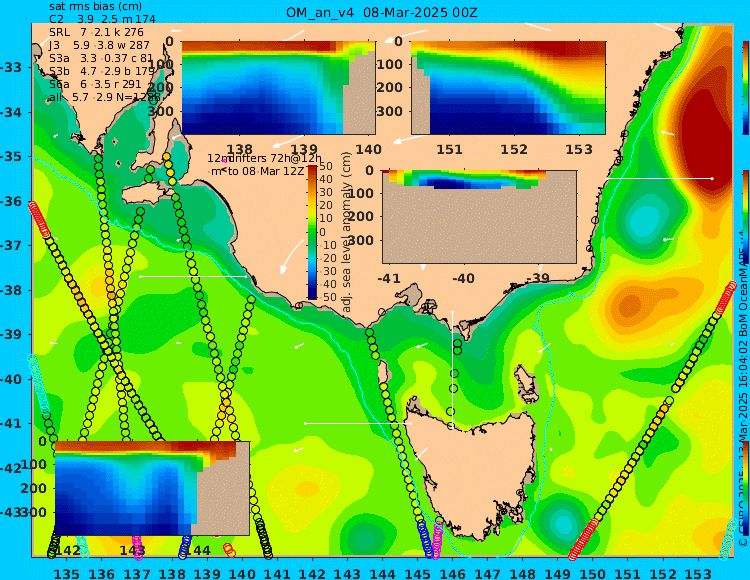Click the SRL satellite statistics row
750x580 pixels.
pos(96,32)
